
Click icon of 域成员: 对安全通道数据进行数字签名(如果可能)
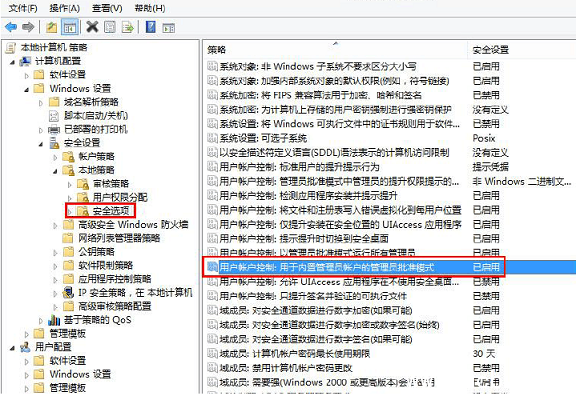[x=212, y=339]
